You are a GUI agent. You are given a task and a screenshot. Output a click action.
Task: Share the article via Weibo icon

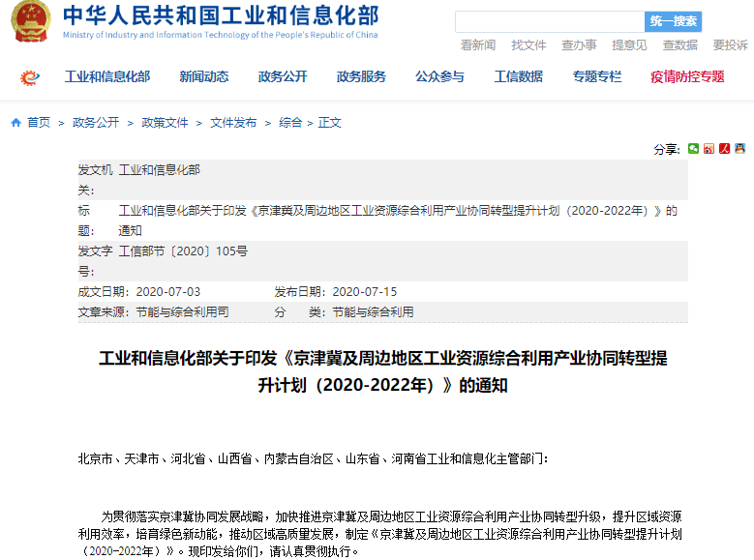coord(709,148)
